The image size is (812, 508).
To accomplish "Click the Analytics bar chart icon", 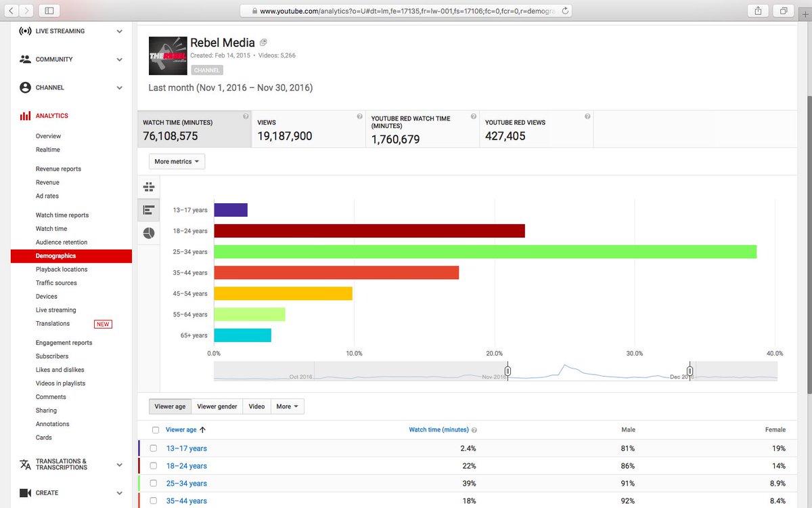I will tap(25, 116).
